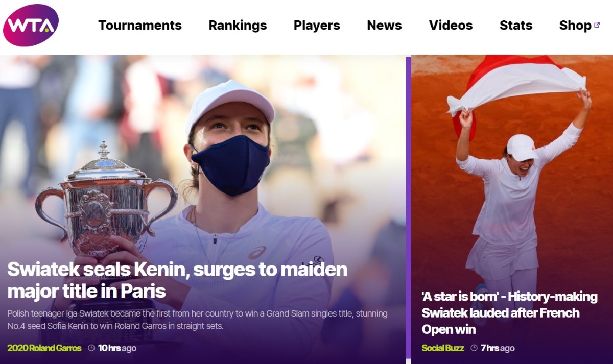This screenshot has width=613, height=364.
Task: Open the Stats page
Action: 516,26
